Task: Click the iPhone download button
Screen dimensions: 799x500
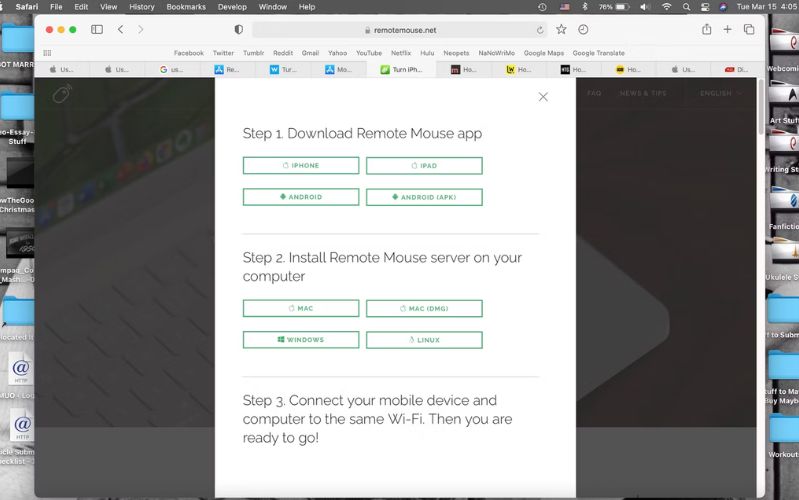Action: pos(301,166)
